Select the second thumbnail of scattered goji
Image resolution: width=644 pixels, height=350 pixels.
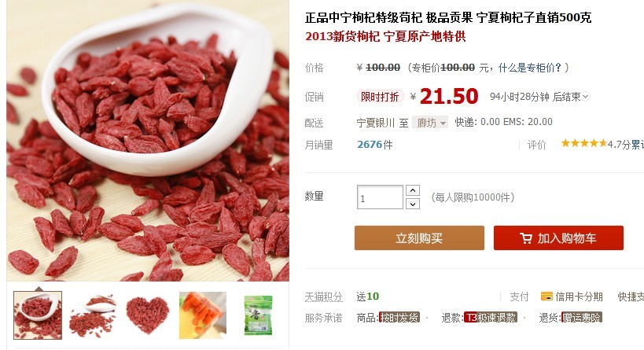(93, 315)
